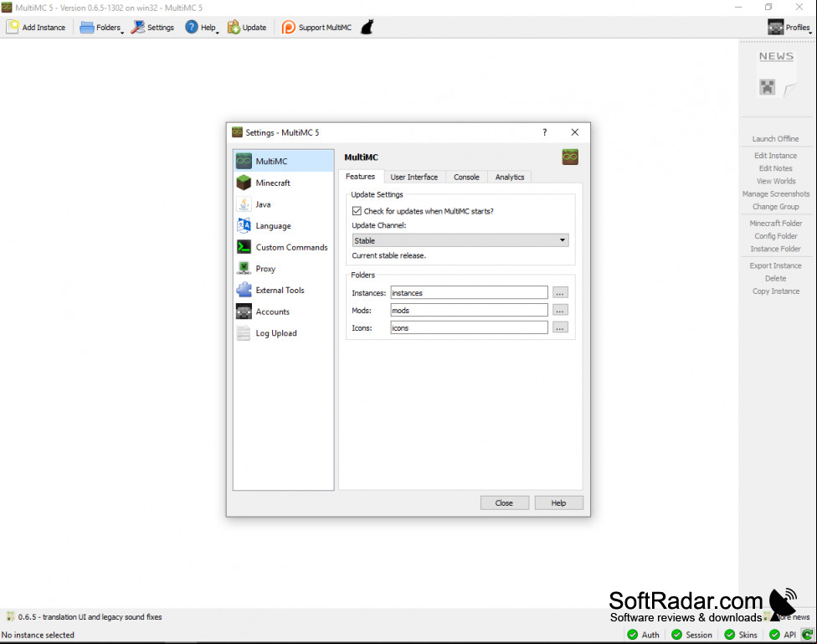Screen dimensions: 817x644
Task: Switch to the Console tab
Action: pos(466,178)
